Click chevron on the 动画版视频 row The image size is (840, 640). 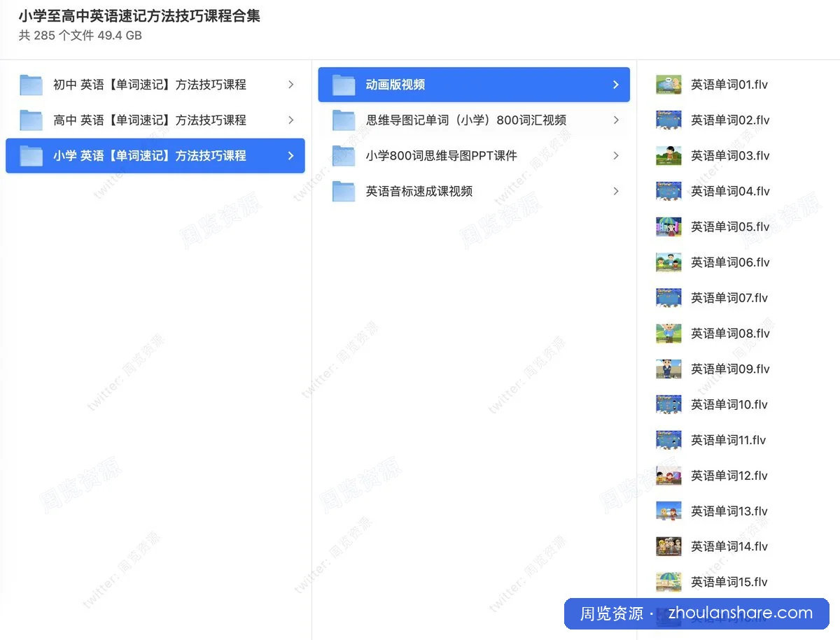click(616, 85)
